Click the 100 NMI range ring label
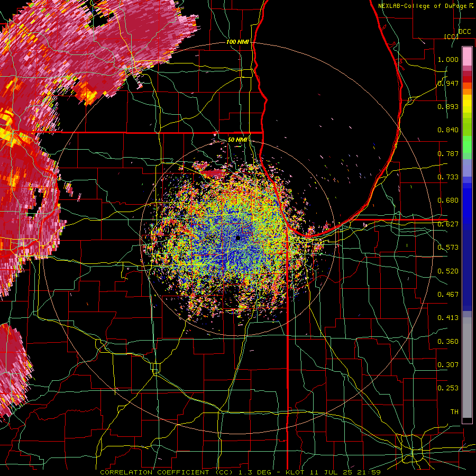Image resolution: width=476 pixels, height=476 pixels. pos(237,42)
